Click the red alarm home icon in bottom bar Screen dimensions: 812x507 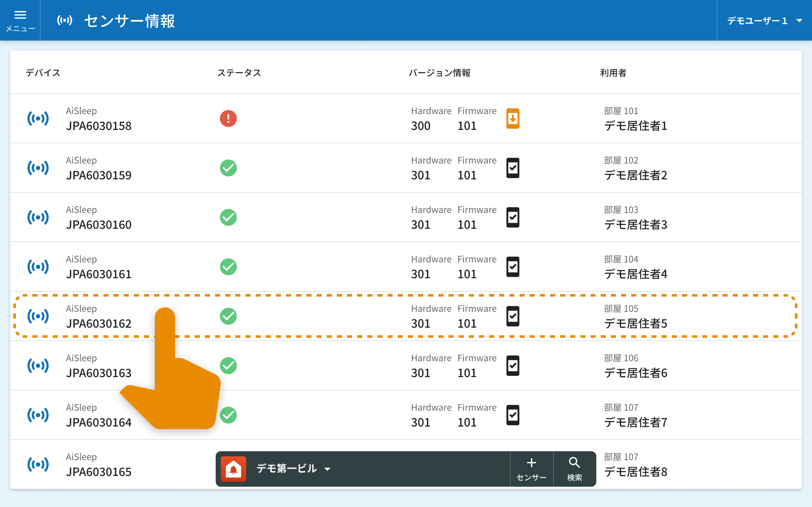tap(233, 469)
